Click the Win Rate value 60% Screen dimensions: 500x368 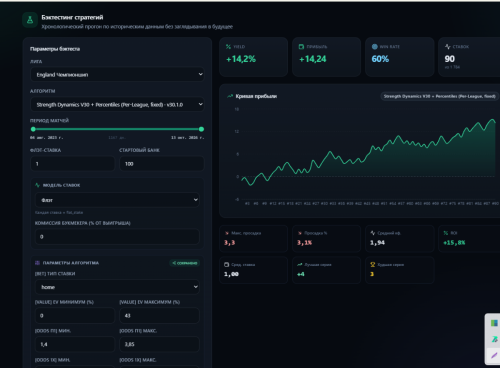pos(380,59)
